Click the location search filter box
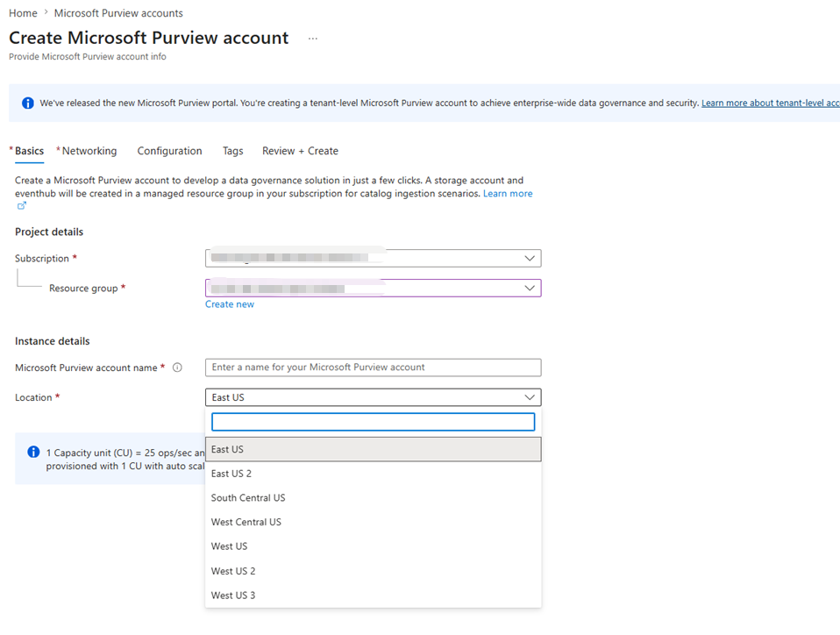This screenshot has height=635, width=840. (373, 422)
